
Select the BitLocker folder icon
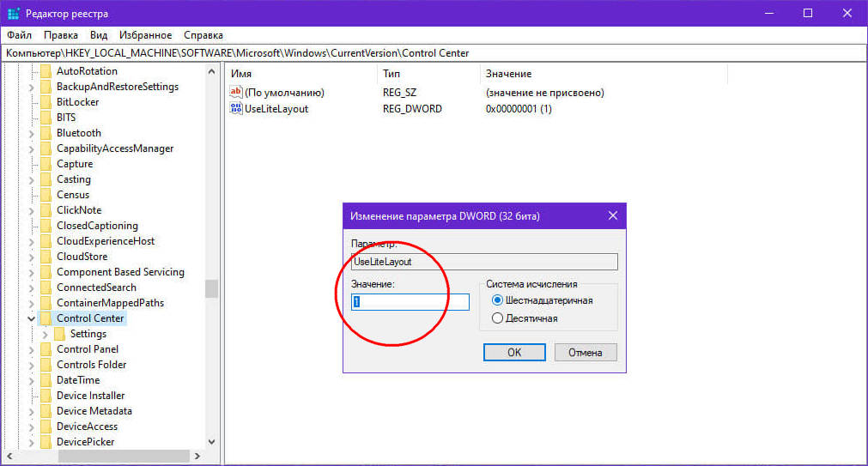(x=46, y=102)
